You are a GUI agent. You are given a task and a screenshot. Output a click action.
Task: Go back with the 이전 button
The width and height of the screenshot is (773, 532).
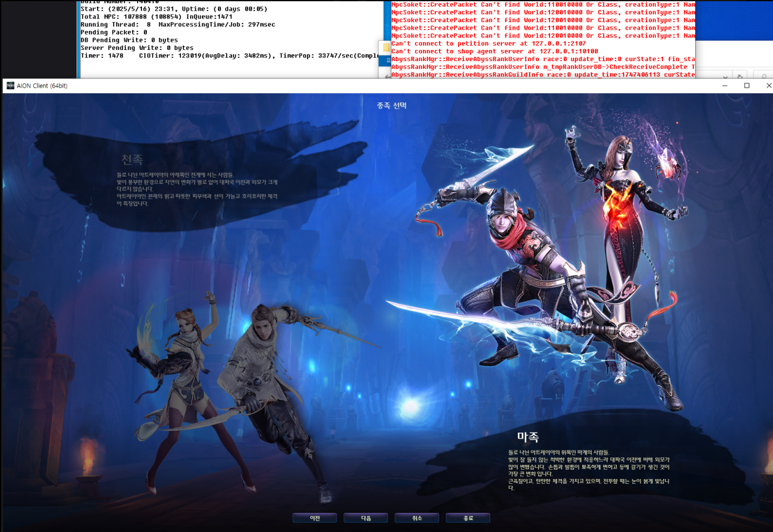pos(315,518)
